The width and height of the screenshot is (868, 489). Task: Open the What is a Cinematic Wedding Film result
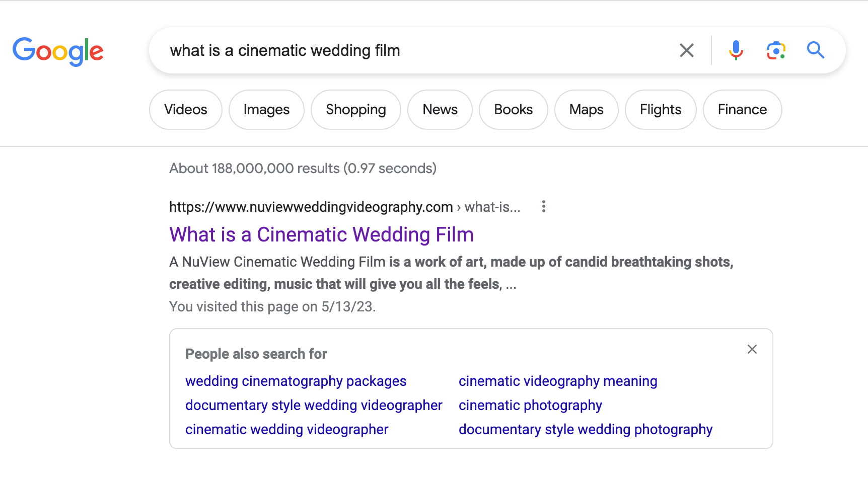pyautogui.click(x=321, y=235)
